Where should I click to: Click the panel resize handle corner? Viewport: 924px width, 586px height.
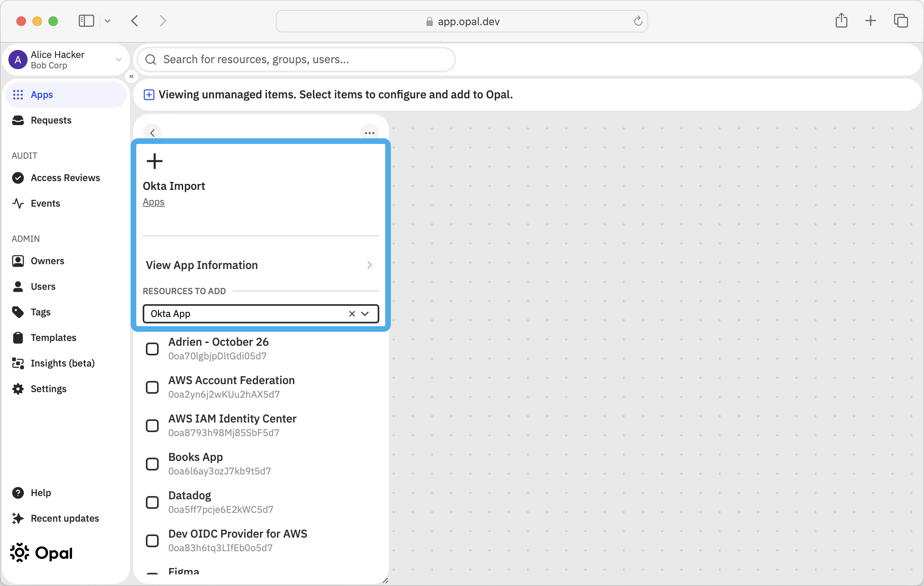pos(385,580)
